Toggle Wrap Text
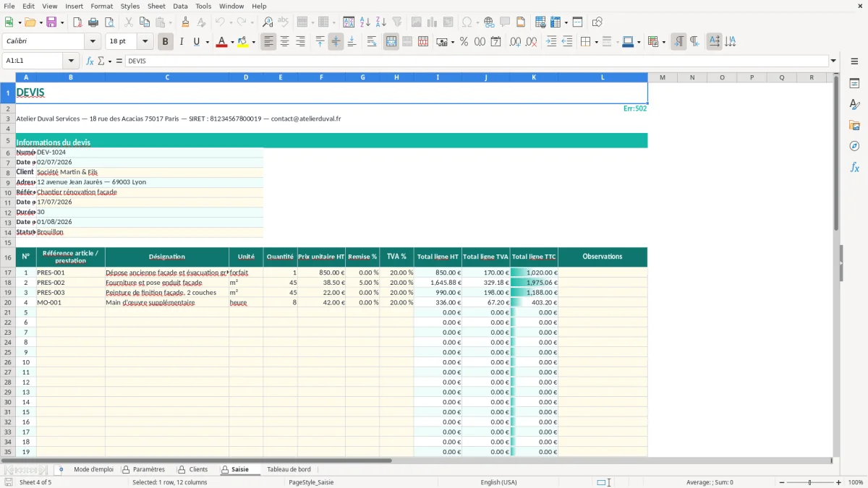 (x=372, y=42)
